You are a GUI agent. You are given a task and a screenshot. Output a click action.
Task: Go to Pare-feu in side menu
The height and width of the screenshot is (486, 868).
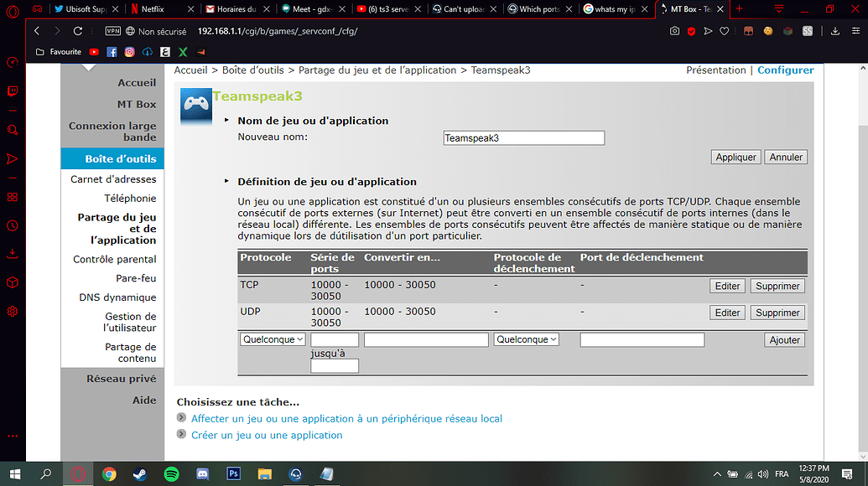coord(136,278)
